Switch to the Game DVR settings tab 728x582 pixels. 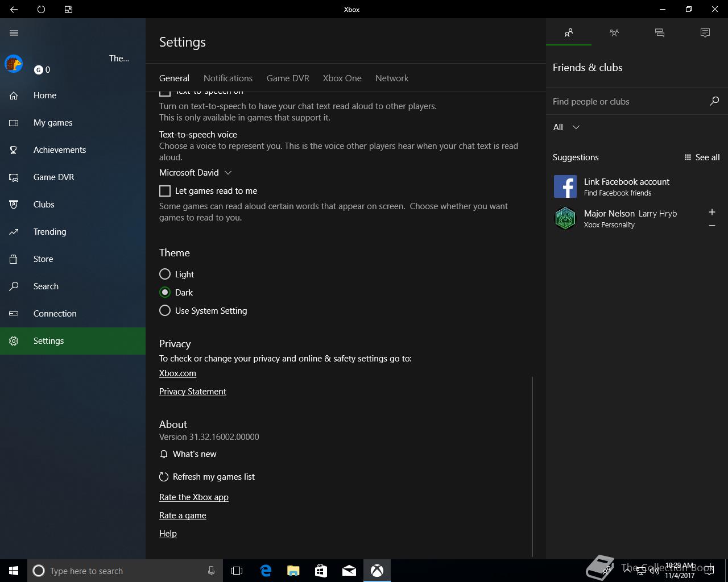click(288, 78)
